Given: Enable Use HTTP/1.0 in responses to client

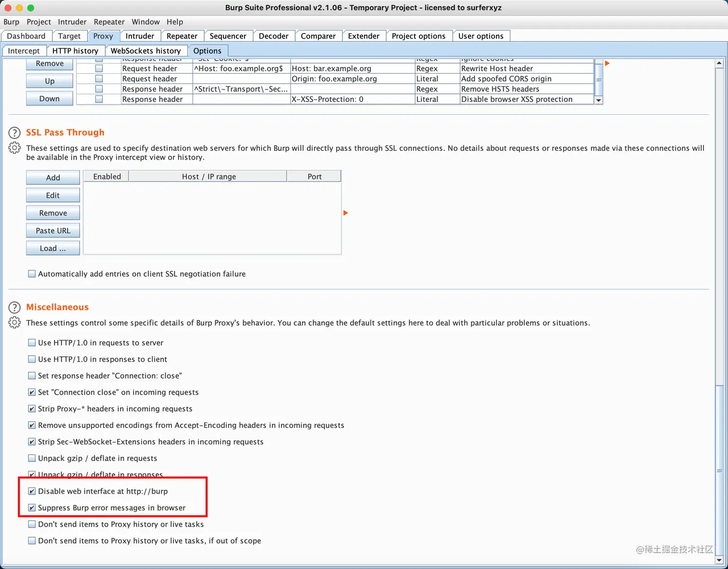Looking at the screenshot, I should point(32,359).
